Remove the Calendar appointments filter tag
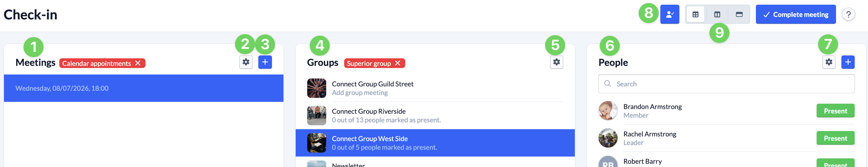This screenshot has width=868, height=167. tap(138, 63)
